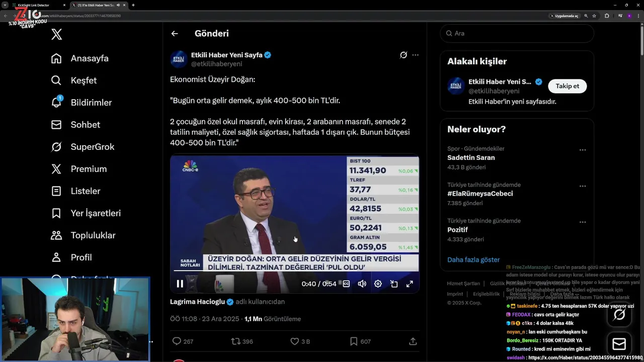Click the Ara search field
The width and height of the screenshot is (644, 362).
click(521, 33)
